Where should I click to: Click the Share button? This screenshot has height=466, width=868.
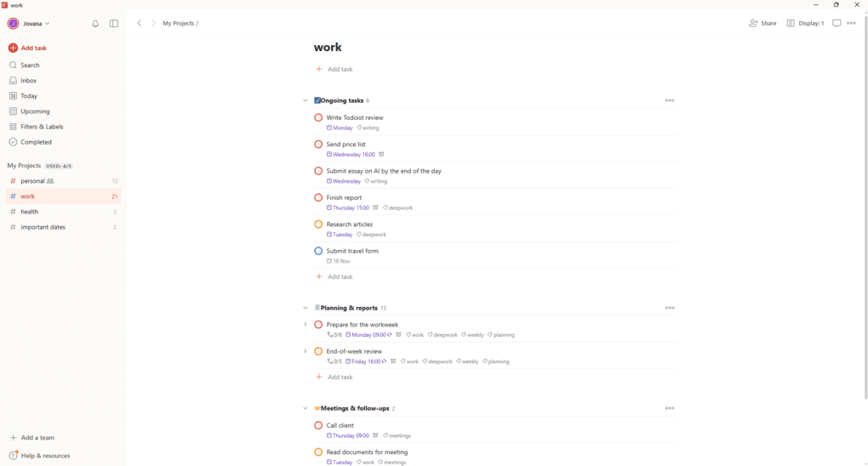(762, 23)
